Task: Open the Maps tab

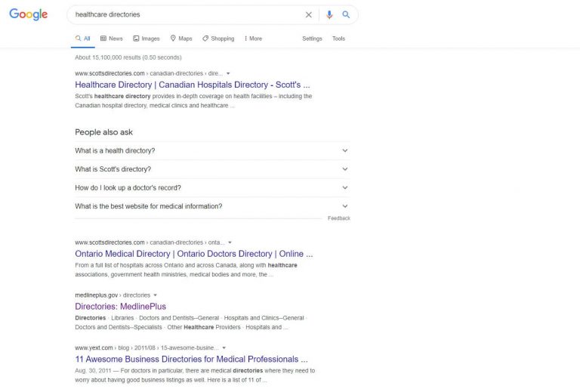Action: click(181, 39)
